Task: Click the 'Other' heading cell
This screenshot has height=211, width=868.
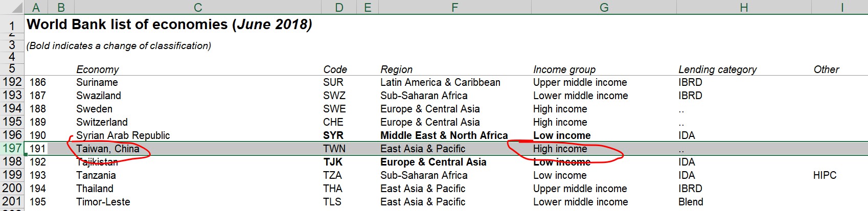Action: click(x=826, y=69)
